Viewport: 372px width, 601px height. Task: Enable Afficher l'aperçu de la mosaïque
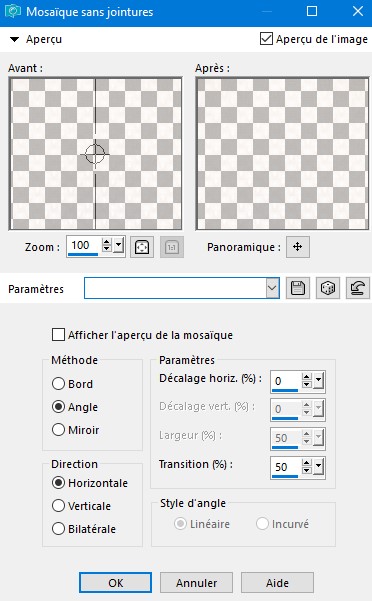pos(58,335)
